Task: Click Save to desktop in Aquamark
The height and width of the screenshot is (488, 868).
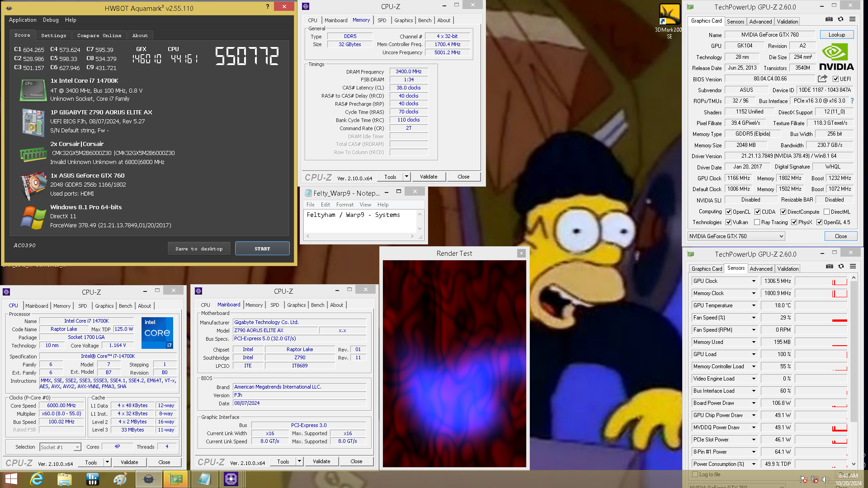Action: coord(199,249)
